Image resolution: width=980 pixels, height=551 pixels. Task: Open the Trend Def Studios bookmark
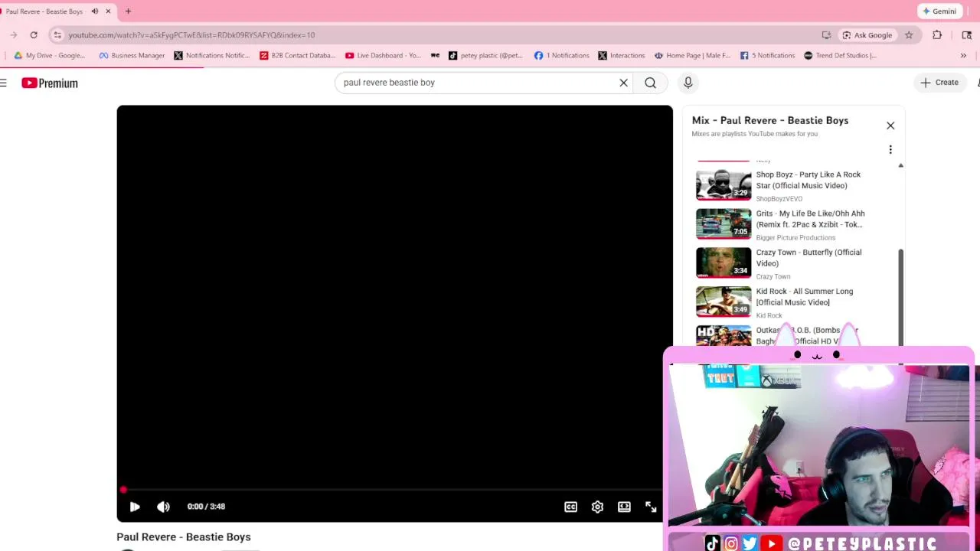840,55
